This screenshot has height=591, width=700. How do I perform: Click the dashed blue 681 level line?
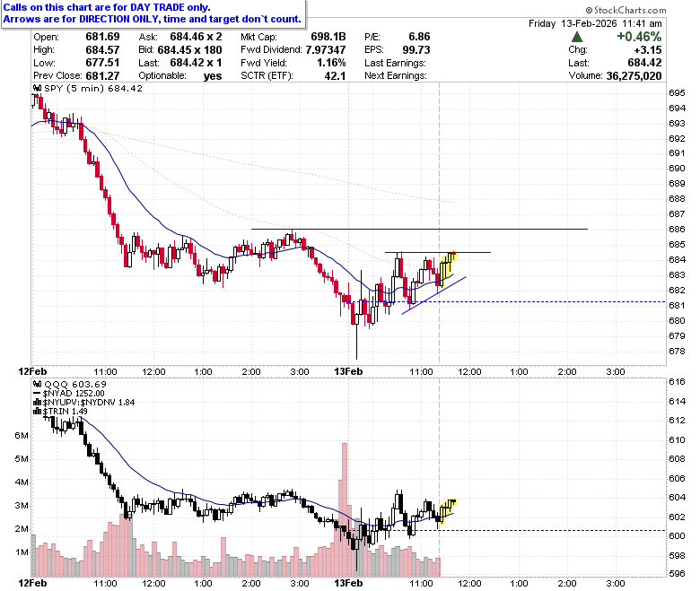pos(509,302)
